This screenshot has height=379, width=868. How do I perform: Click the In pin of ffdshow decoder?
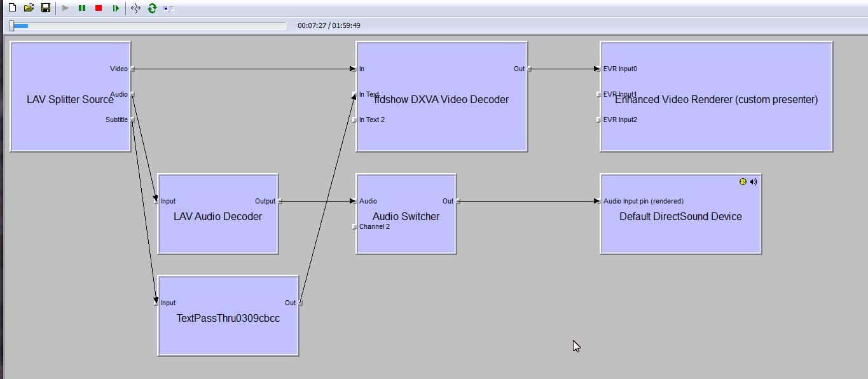pos(355,69)
